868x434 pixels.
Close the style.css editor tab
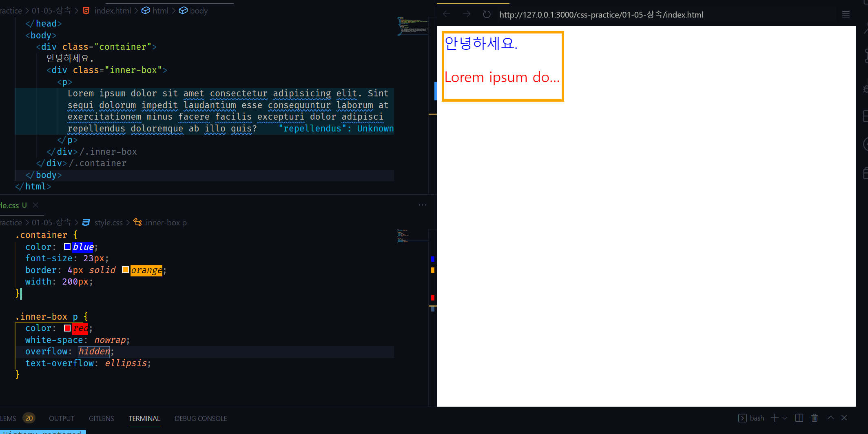[35, 205]
